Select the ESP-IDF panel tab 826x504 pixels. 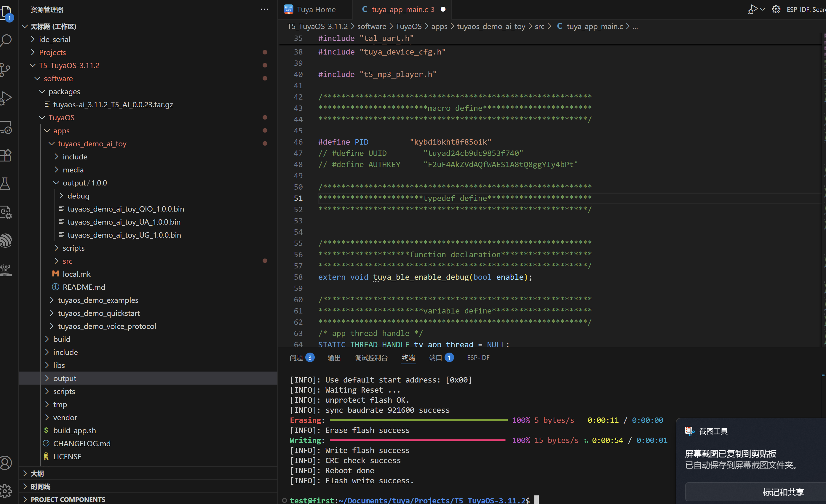(478, 358)
